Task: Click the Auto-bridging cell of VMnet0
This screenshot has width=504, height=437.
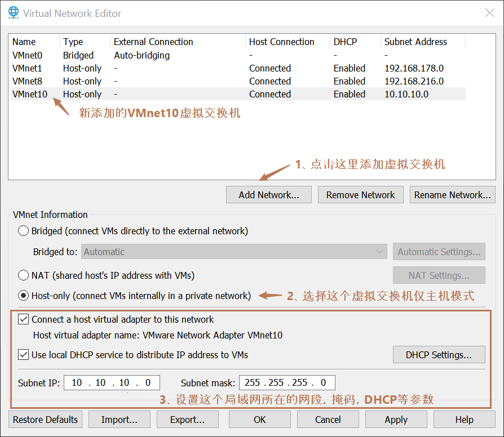Action: 142,56
